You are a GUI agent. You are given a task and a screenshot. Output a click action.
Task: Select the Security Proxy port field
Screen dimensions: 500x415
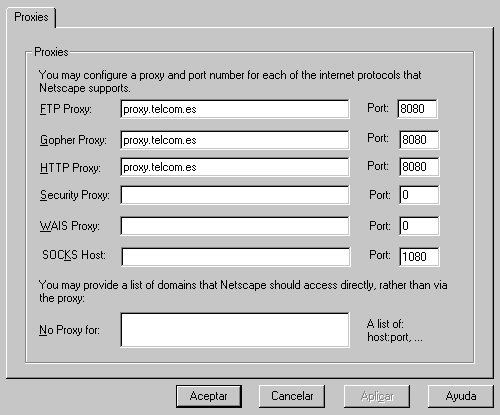point(419,195)
